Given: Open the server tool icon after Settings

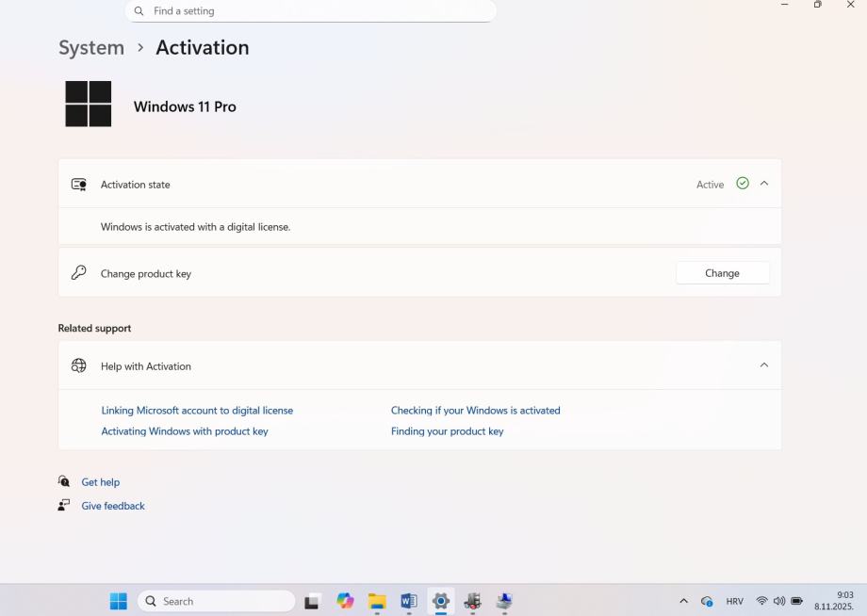Looking at the screenshot, I should click(x=473, y=601).
